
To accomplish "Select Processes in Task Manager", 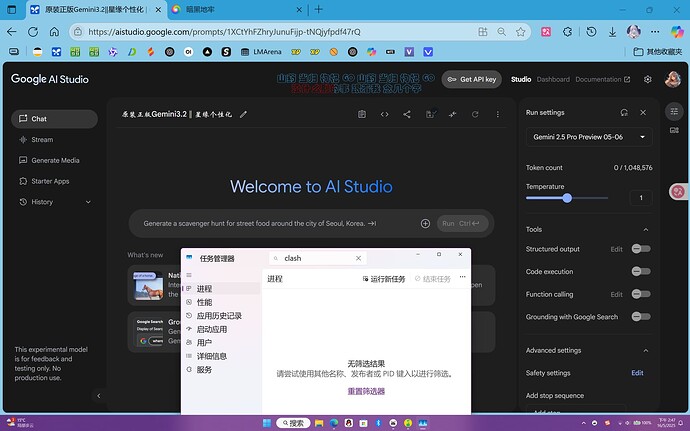I will [x=221, y=289].
